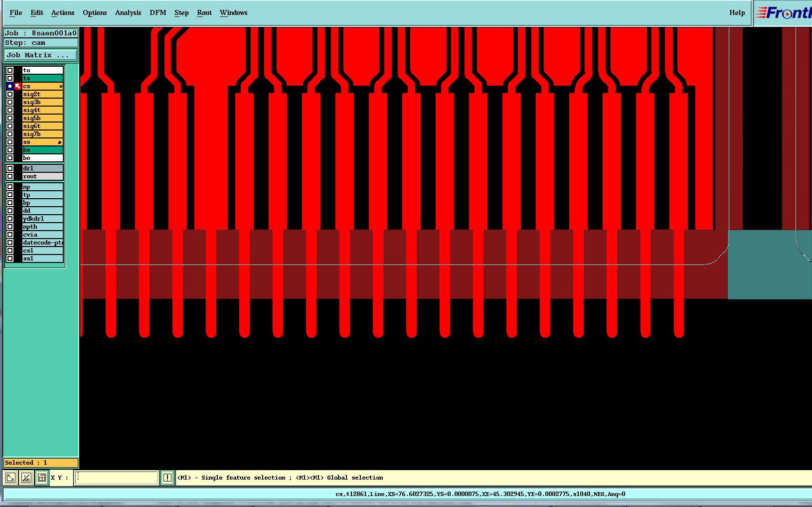812x507 pixels.
Task: Select the ss layer name
Action: 42,142
